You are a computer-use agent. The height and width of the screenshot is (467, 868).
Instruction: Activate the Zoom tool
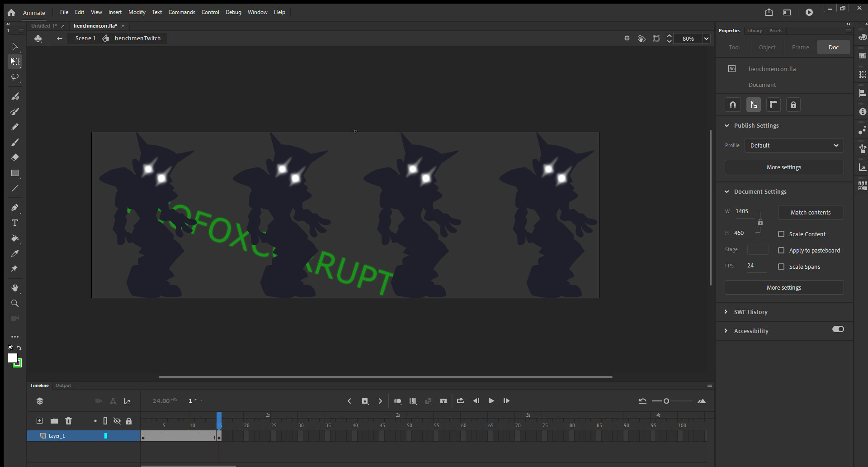pos(15,303)
